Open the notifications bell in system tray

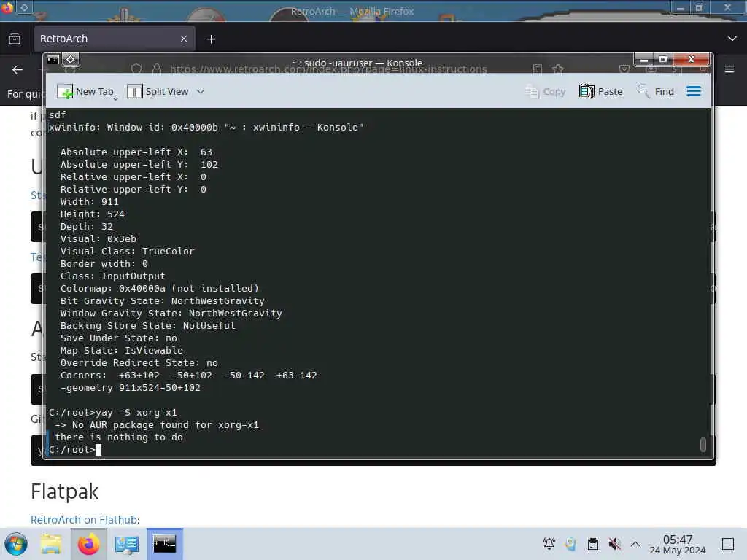549,543
